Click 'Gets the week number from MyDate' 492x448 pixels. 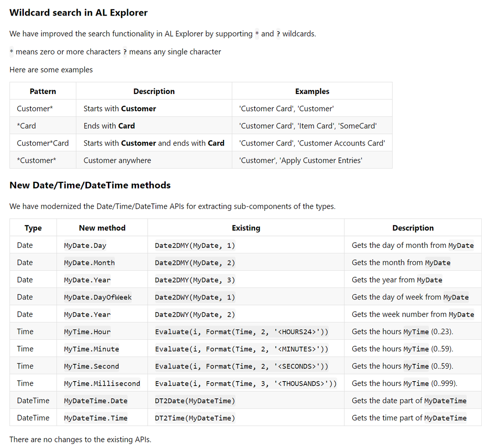click(x=413, y=314)
